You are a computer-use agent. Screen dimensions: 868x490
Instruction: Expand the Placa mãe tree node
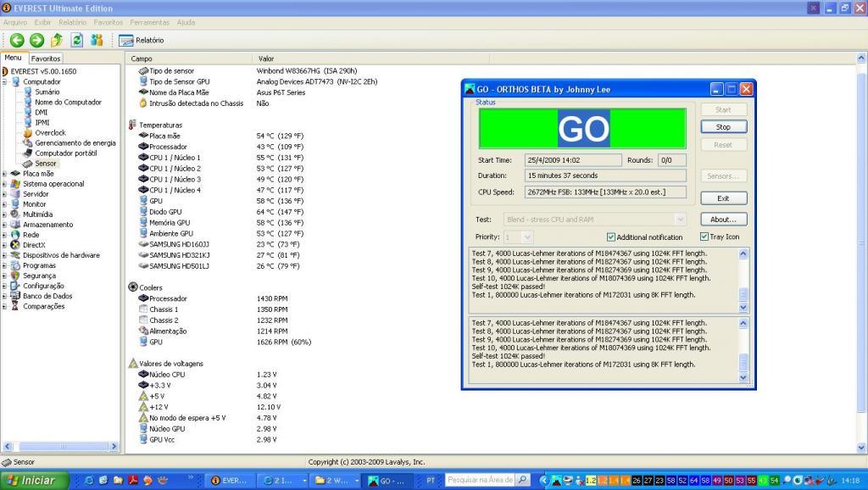coord(4,174)
